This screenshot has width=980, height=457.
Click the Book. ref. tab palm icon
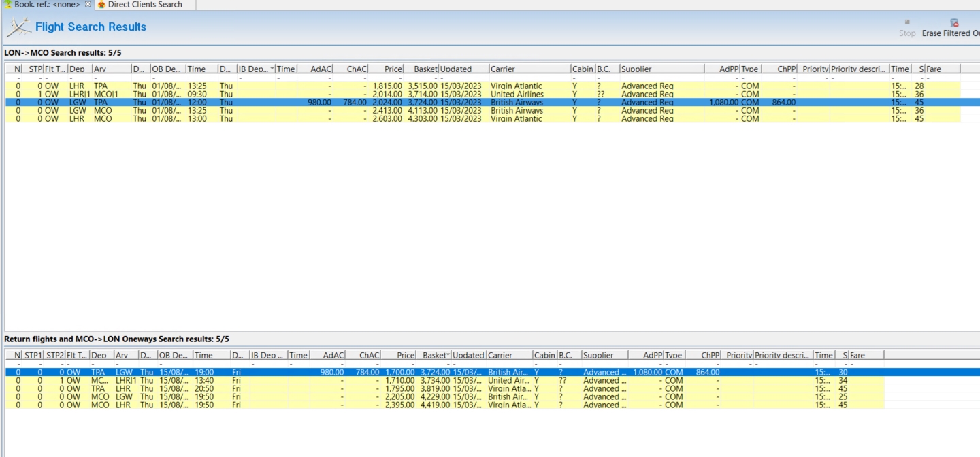[x=8, y=5]
